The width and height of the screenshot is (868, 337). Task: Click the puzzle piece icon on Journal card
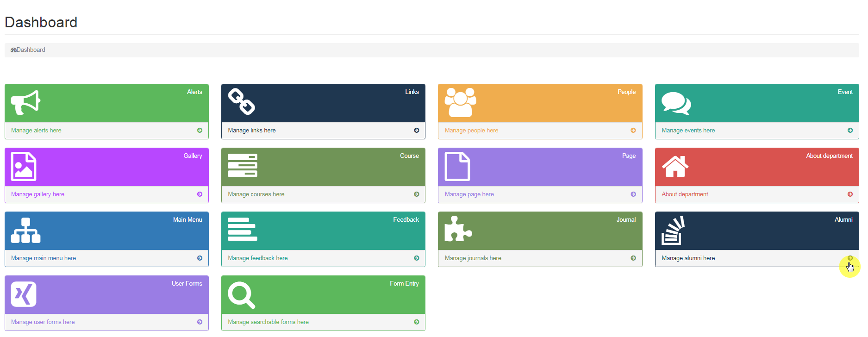[458, 229]
